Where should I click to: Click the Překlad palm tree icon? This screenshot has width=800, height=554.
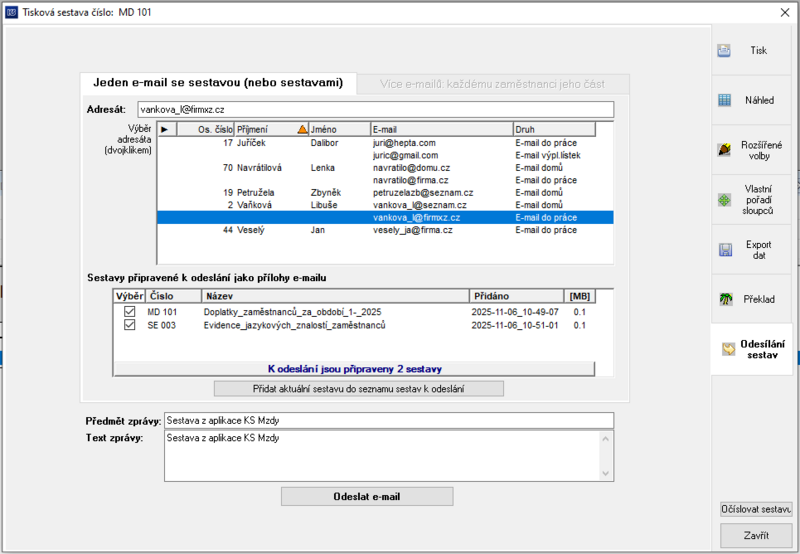coord(726,299)
